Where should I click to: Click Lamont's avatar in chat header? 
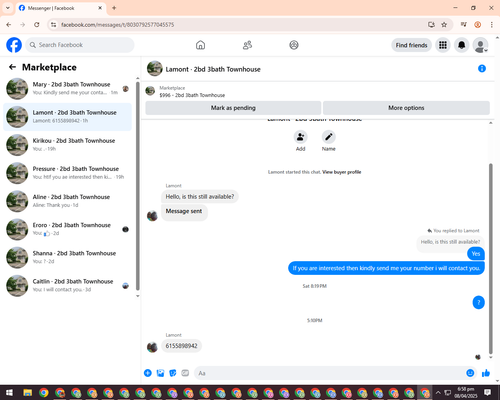click(155, 68)
